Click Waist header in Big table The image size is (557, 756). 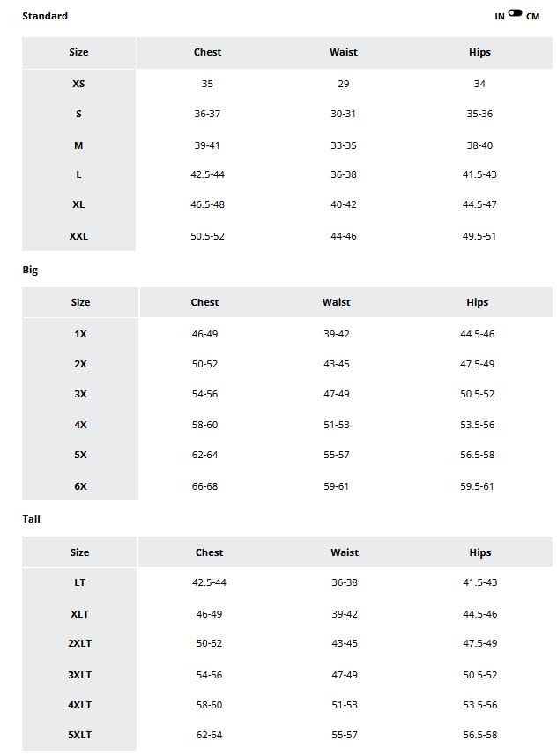(336, 302)
